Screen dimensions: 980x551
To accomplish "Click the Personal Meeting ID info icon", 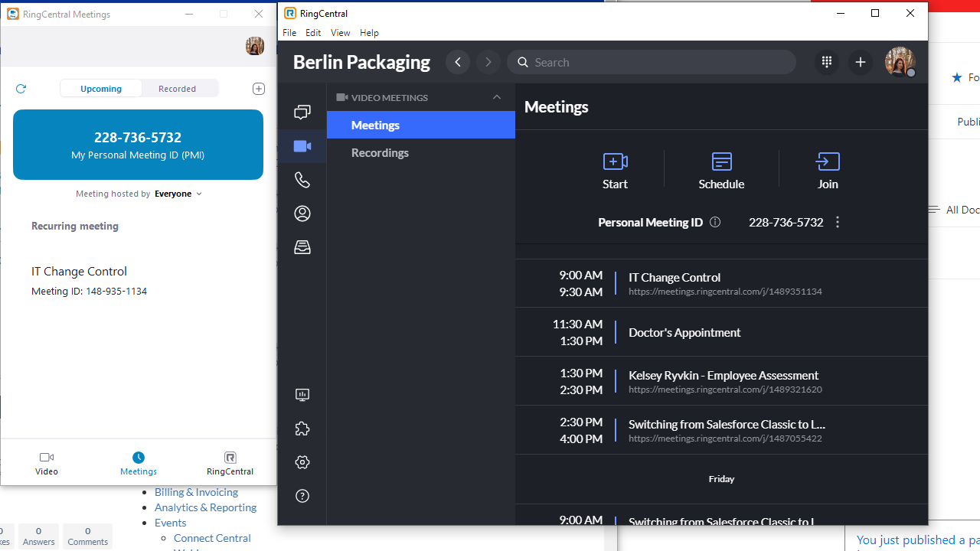I will 715,222.
